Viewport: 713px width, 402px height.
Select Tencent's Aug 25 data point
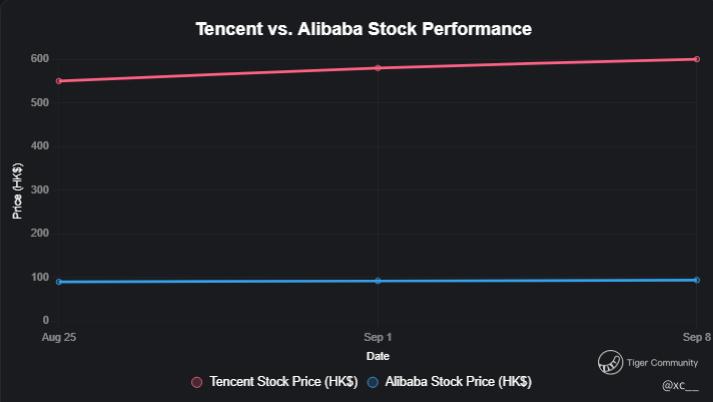point(59,81)
